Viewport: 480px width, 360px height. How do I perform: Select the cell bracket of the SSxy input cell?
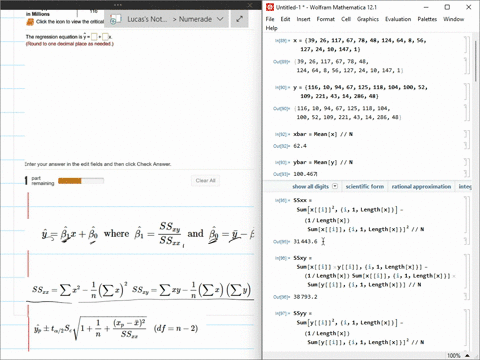pos(466,271)
